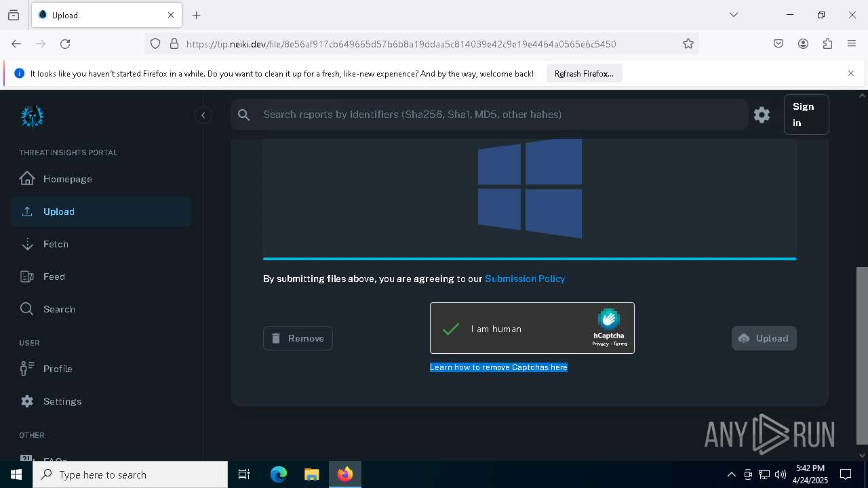Click the Remove file button

point(298,338)
